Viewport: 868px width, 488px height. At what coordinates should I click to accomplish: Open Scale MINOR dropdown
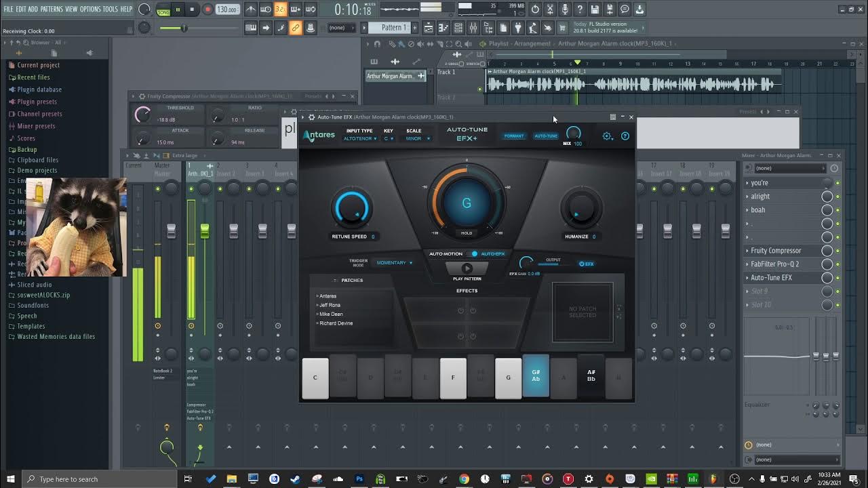(x=417, y=138)
